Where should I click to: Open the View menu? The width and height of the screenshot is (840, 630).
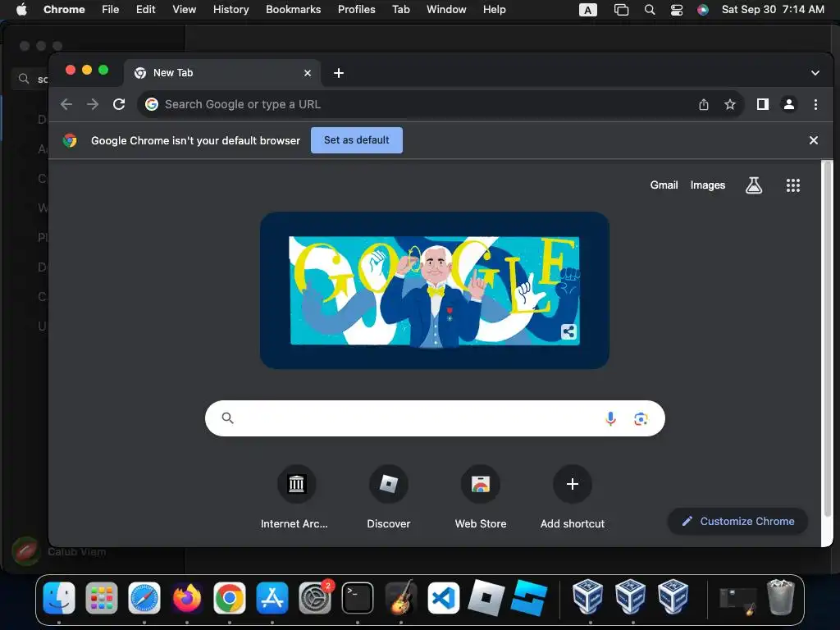point(184,9)
